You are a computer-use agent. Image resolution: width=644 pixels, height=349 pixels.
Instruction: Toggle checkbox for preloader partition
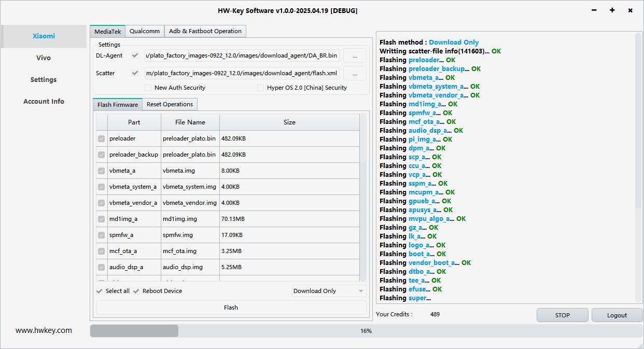point(102,138)
